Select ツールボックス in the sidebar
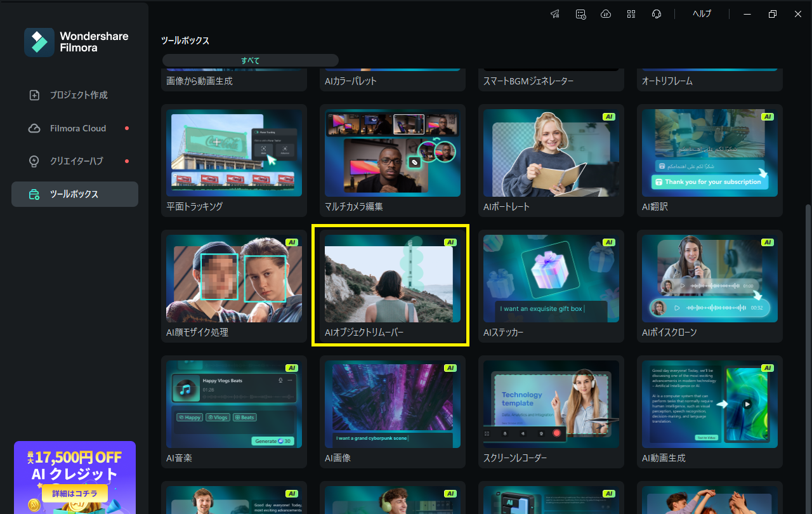812x514 pixels. click(75, 194)
